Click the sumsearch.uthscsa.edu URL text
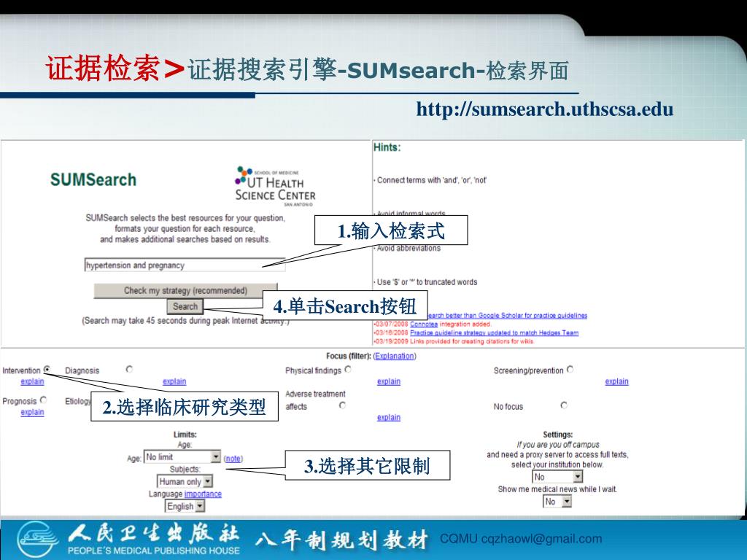 pos(545,109)
